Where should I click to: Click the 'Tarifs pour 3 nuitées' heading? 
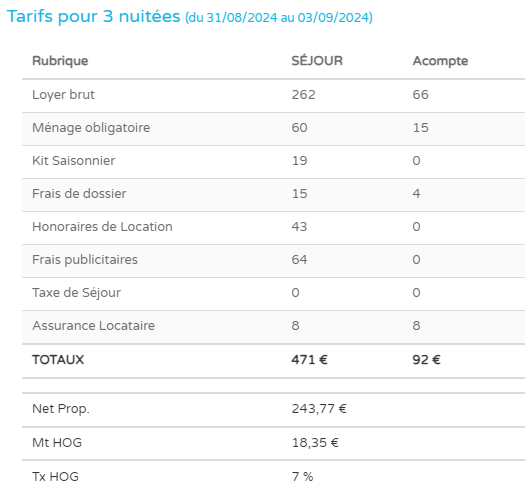(x=93, y=16)
